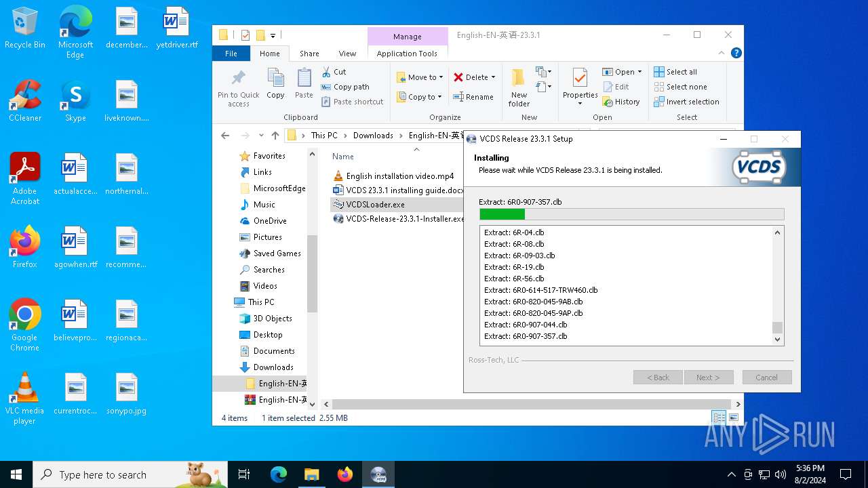Image resolution: width=868 pixels, height=488 pixels.
Task: Open the Application Tools tab
Action: click(407, 54)
